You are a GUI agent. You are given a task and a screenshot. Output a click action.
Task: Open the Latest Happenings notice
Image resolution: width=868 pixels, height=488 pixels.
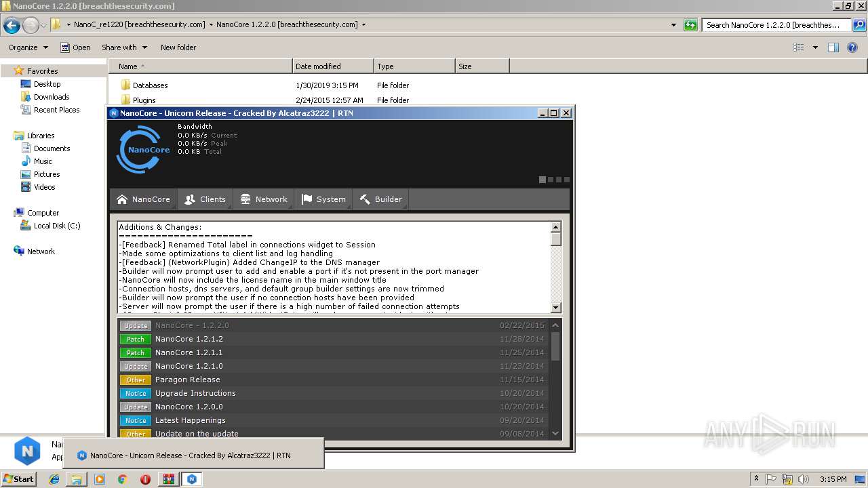tap(332, 420)
